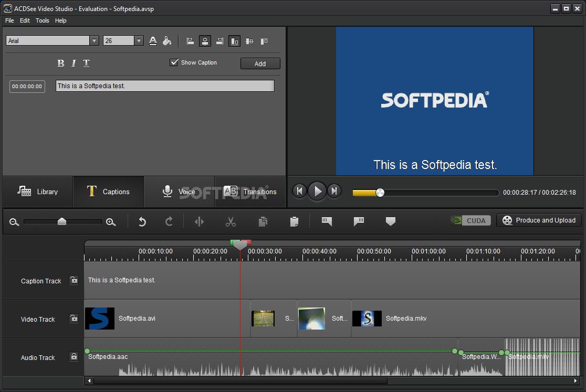This screenshot has height=392, width=586.
Task: Click the audio volume point at start of Softpedia.aac
Action: click(x=87, y=351)
